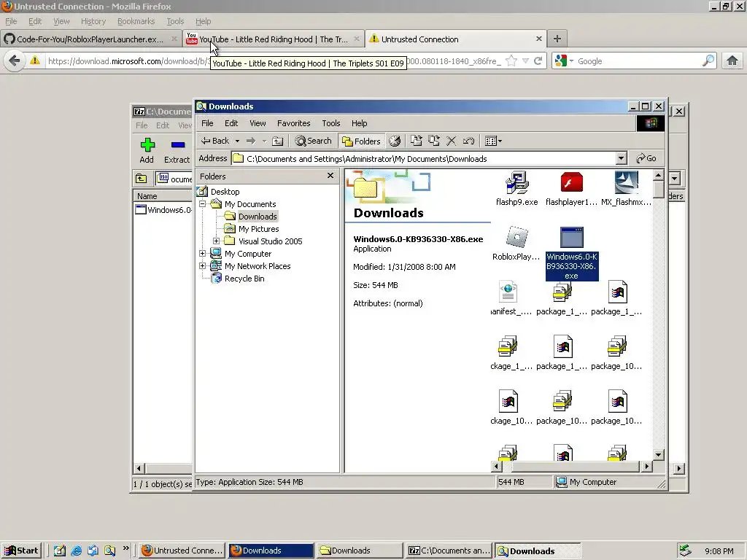Open Favorites menu in Downloads window
The width and height of the screenshot is (747, 560).
(293, 123)
